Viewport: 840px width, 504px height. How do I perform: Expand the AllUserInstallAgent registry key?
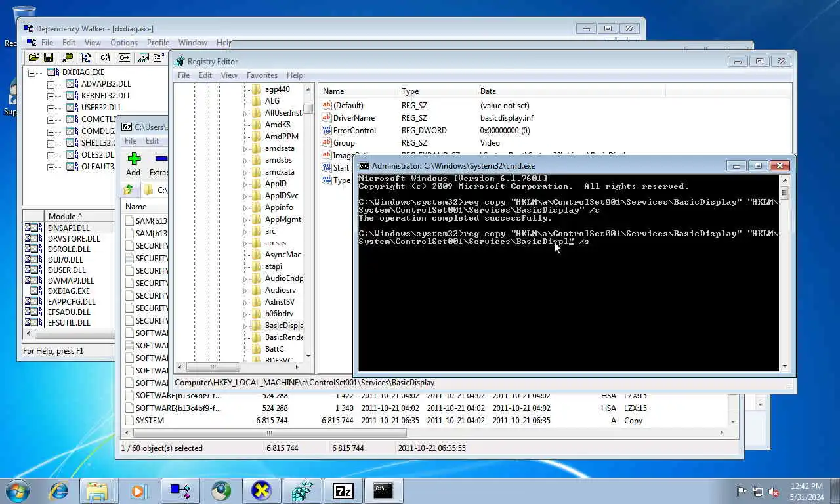[x=245, y=113]
